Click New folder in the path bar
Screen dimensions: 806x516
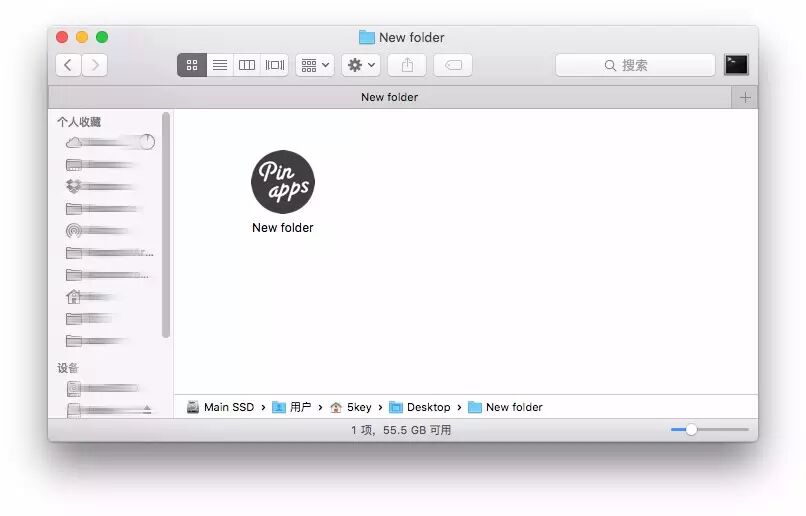click(505, 407)
